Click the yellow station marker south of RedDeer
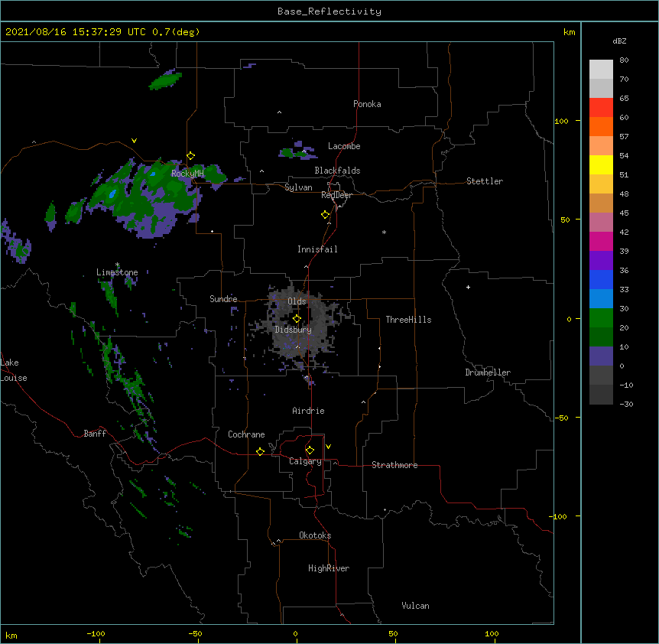 pos(325,214)
